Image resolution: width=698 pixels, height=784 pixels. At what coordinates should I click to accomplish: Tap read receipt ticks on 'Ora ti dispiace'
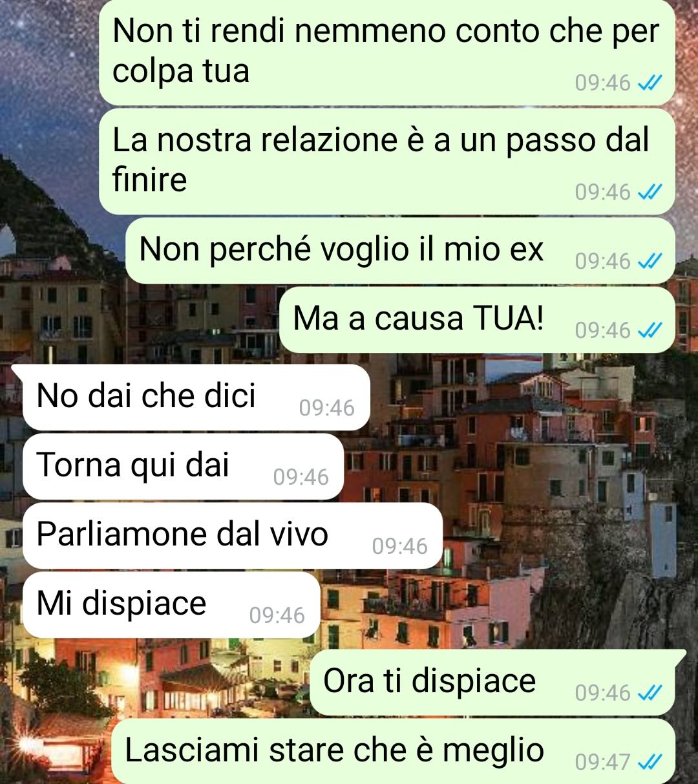[x=650, y=693]
